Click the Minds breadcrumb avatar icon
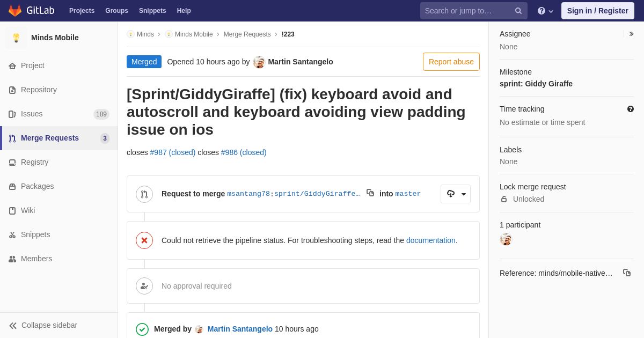 pos(130,34)
